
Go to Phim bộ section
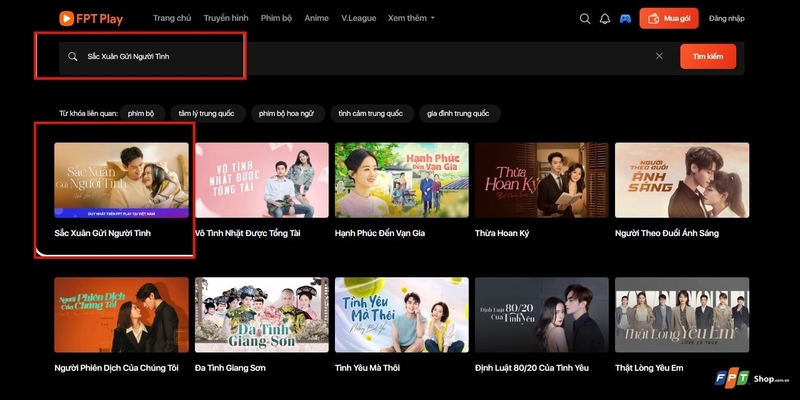pos(276,18)
